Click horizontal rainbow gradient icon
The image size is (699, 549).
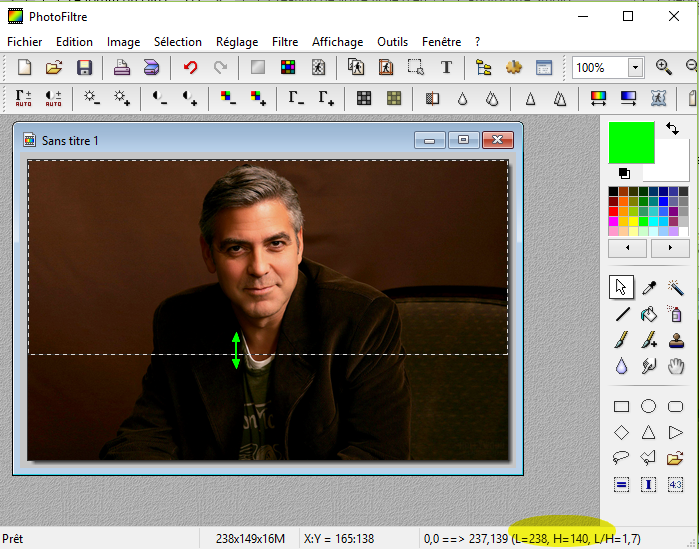598,98
